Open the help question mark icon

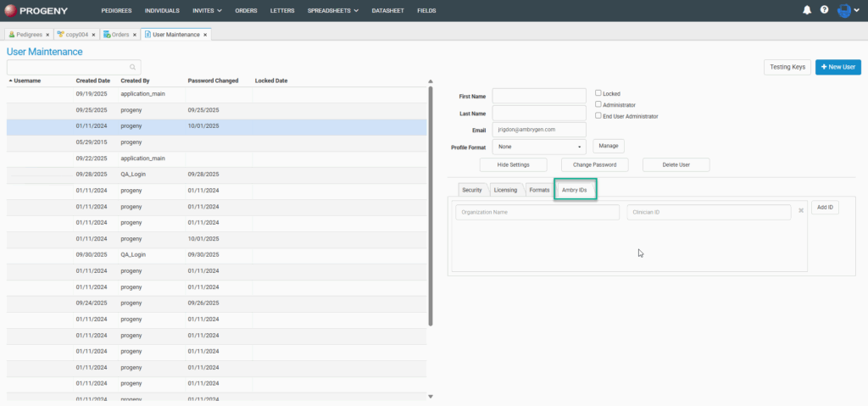(824, 10)
